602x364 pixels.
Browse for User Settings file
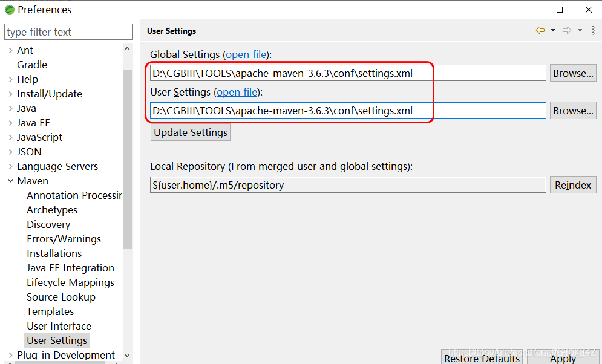pos(573,111)
